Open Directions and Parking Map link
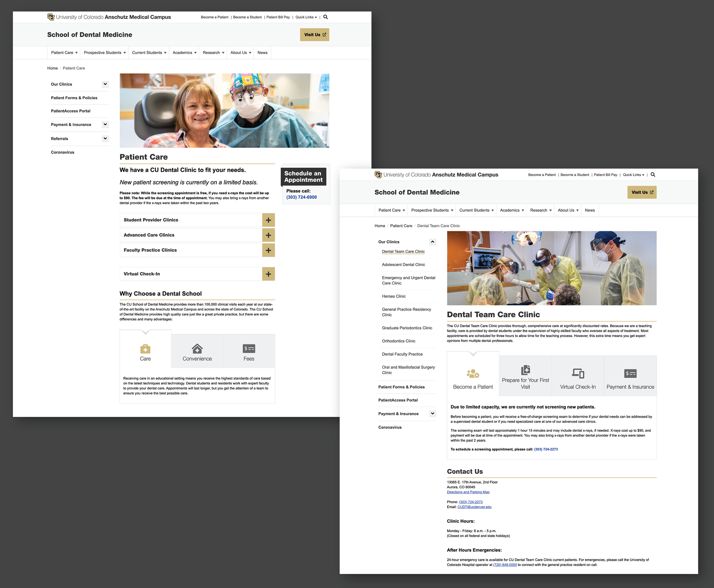The height and width of the screenshot is (588, 714). 468,492
